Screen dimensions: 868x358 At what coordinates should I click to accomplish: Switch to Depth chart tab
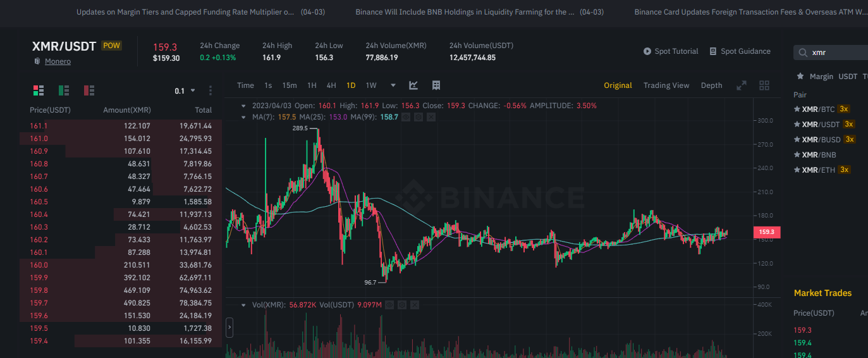711,85
